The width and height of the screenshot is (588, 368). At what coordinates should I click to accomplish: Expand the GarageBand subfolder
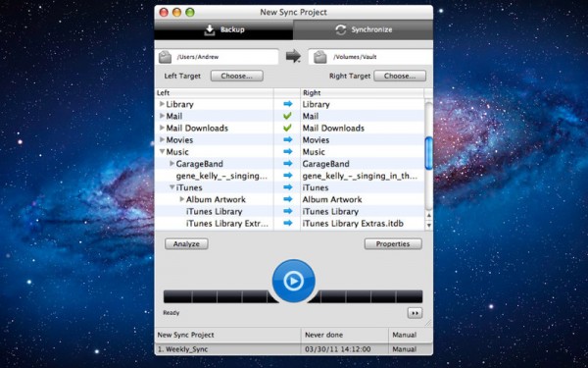coord(171,164)
